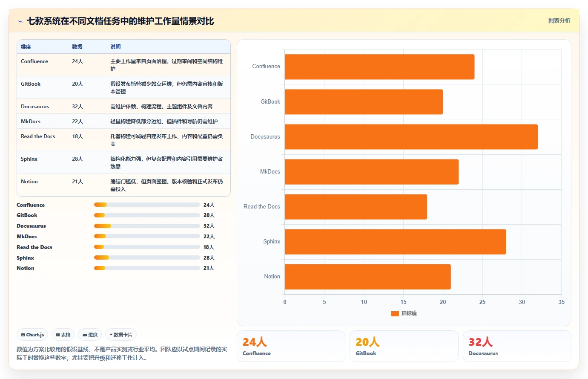This screenshot has height=379, width=588.
Task: Click the x-axis tick label 15
Action: (x=403, y=302)
